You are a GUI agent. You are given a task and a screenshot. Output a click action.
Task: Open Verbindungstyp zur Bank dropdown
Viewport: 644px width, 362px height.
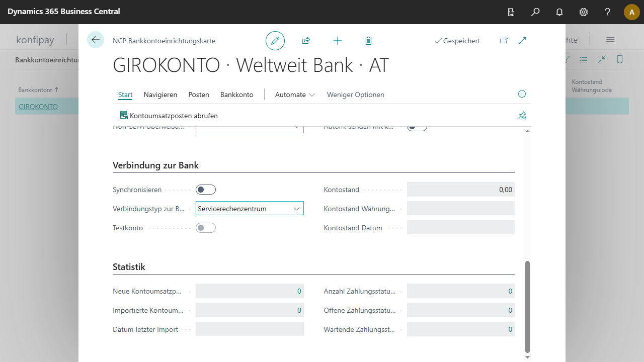pyautogui.click(x=250, y=208)
